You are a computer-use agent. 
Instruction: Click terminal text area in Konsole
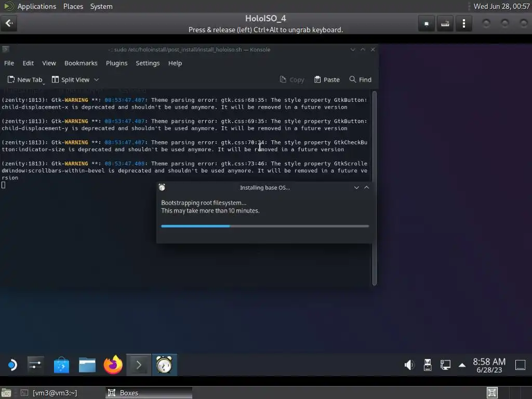pyautogui.click(x=186, y=188)
